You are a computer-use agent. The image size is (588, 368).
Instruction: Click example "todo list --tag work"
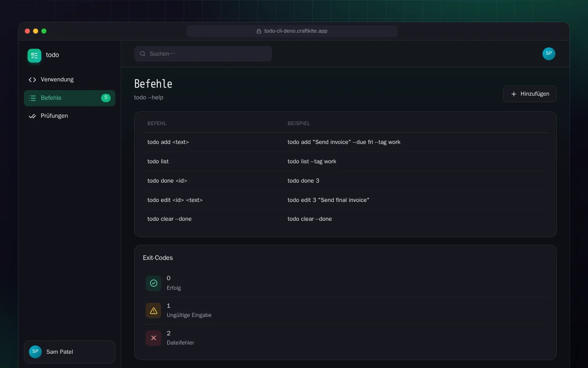coord(312,161)
